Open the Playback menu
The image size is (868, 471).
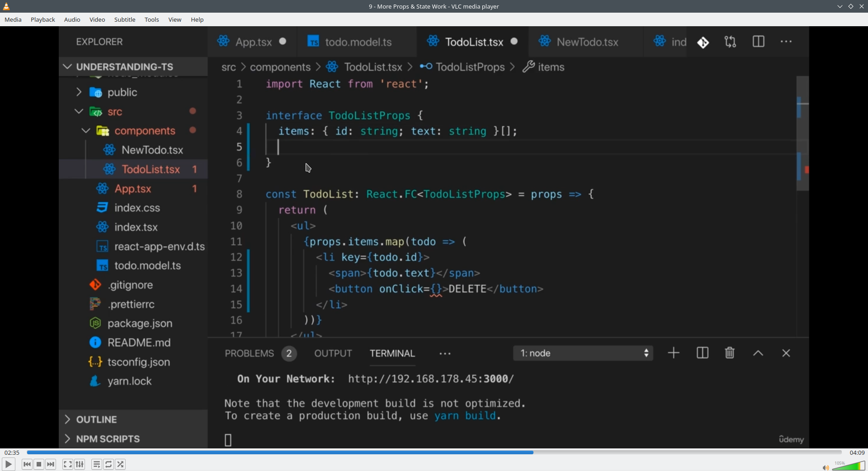click(x=43, y=19)
